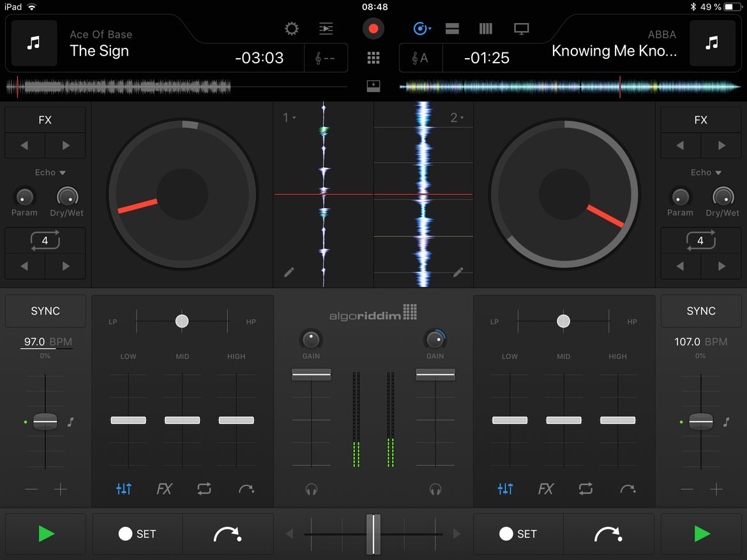Image resolution: width=747 pixels, height=560 pixels.
Task: Select next effect on left FX panel
Action: 66,146
